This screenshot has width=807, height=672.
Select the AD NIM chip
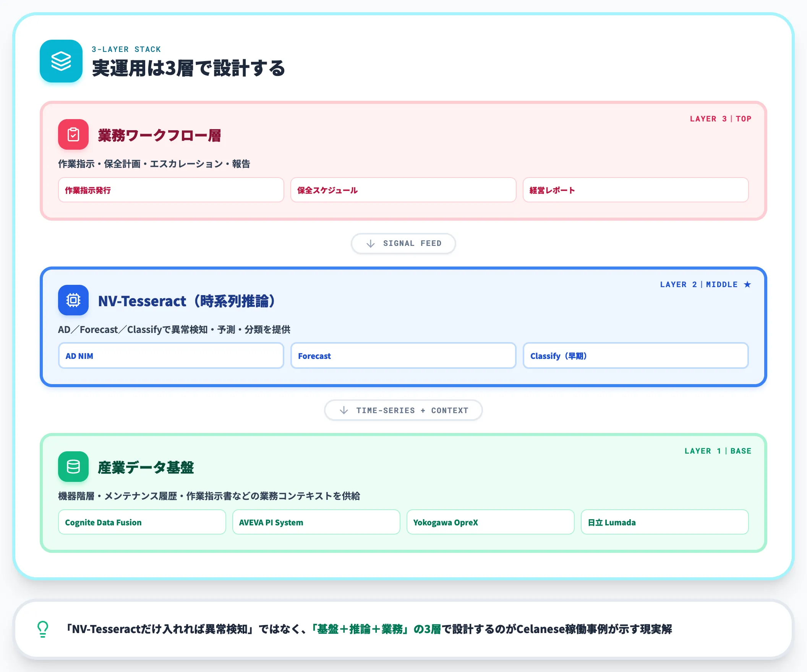[x=171, y=356]
